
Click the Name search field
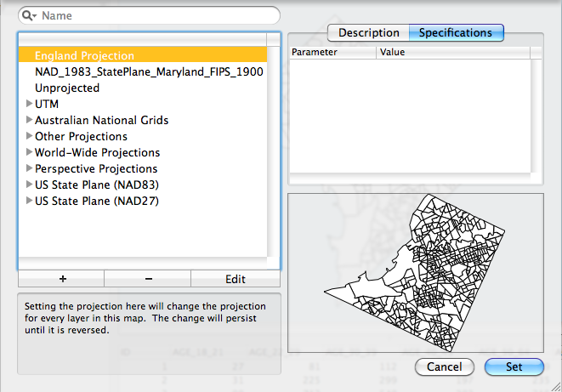pyautogui.click(x=157, y=15)
